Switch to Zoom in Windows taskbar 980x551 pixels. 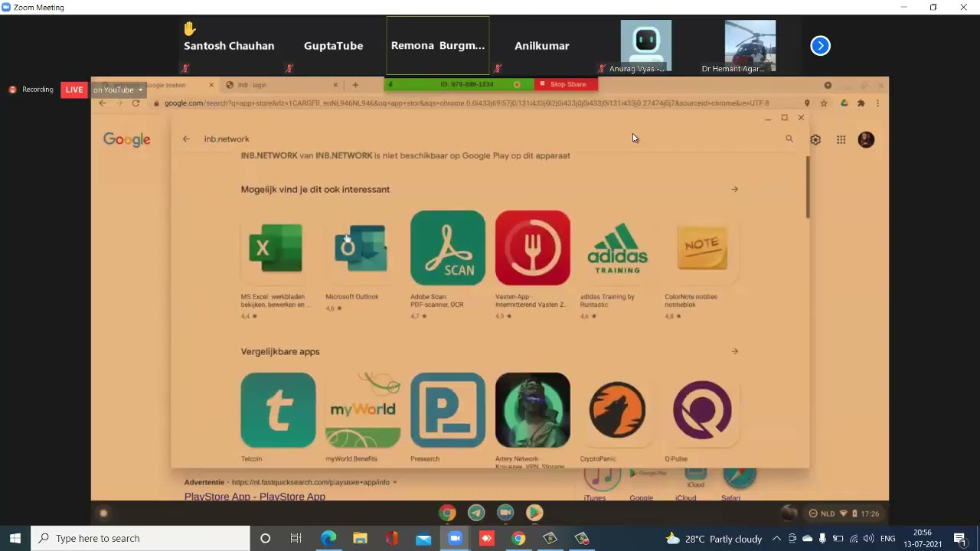(455, 539)
